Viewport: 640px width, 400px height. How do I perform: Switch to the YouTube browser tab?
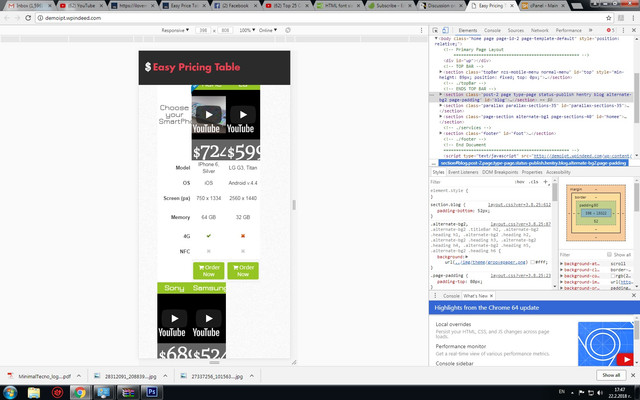click(x=81, y=6)
